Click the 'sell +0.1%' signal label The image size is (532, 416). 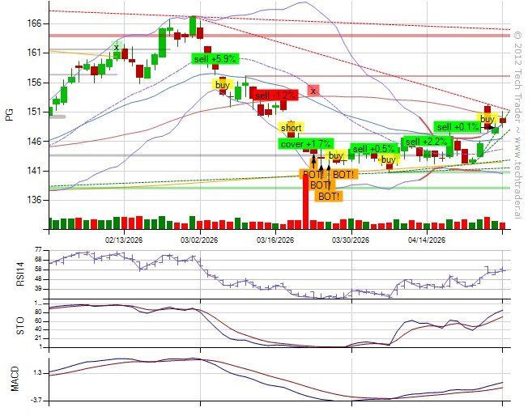458,127
